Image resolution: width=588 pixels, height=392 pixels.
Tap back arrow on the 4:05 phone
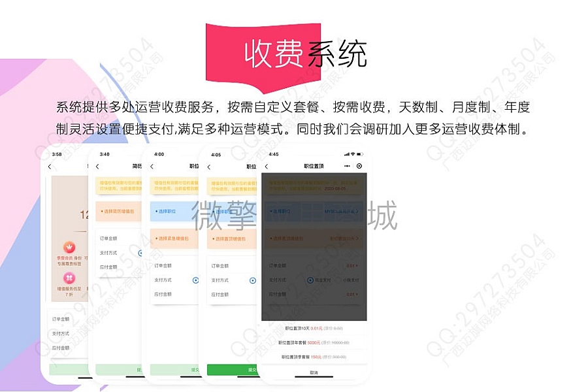209,167
